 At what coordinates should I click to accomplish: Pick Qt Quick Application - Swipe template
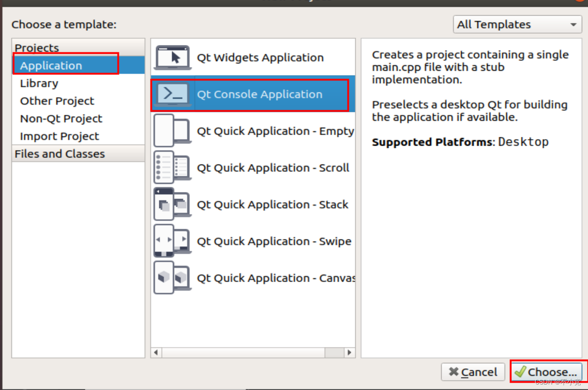point(253,241)
